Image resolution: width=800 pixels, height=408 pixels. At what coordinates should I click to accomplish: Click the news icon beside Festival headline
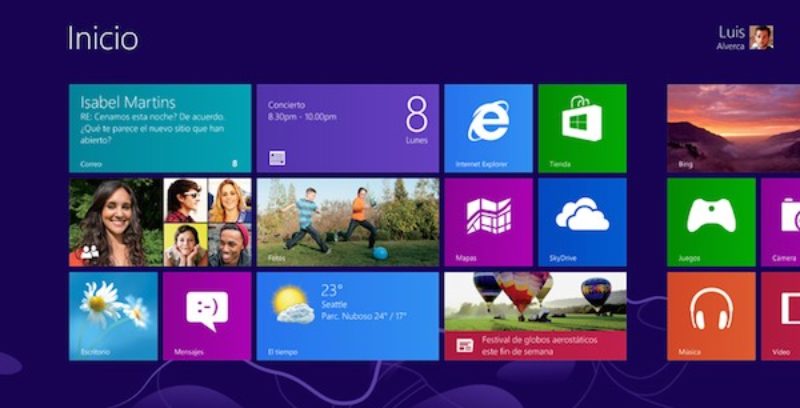pos(465,346)
